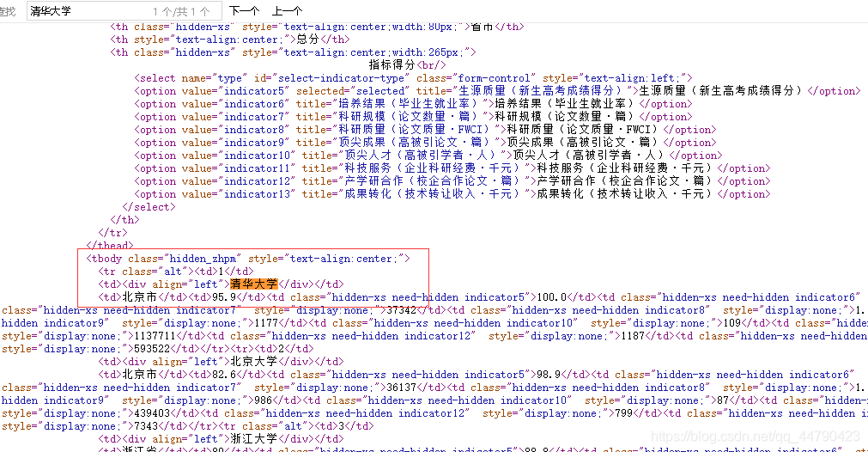Click the score 82.6 in 北京大学 row
The height and width of the screenshot is (452, 868).
(x=223, y=375)
